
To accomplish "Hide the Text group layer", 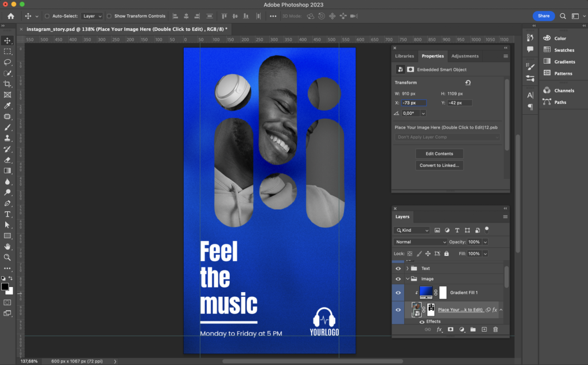I will (x=398, y=268).
